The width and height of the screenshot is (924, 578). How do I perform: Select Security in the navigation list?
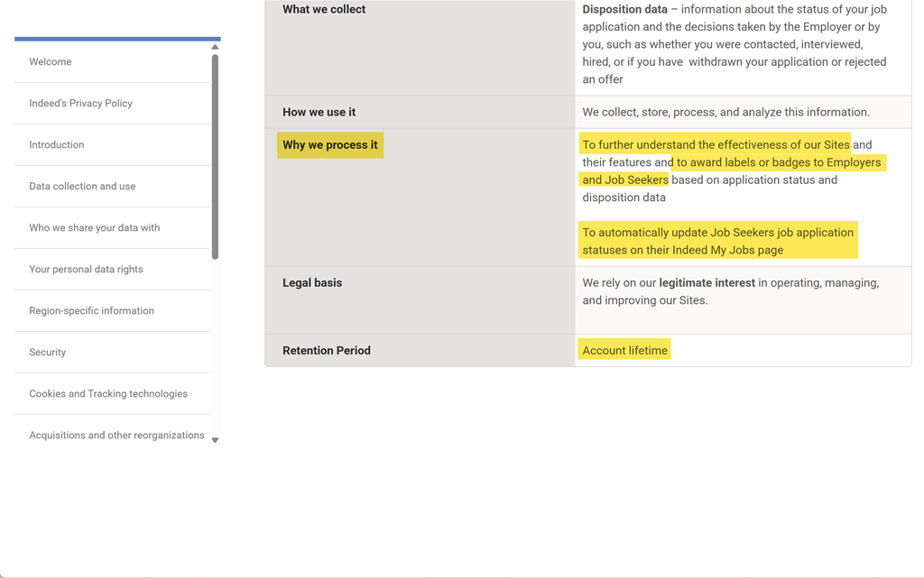tap(47, 353)
